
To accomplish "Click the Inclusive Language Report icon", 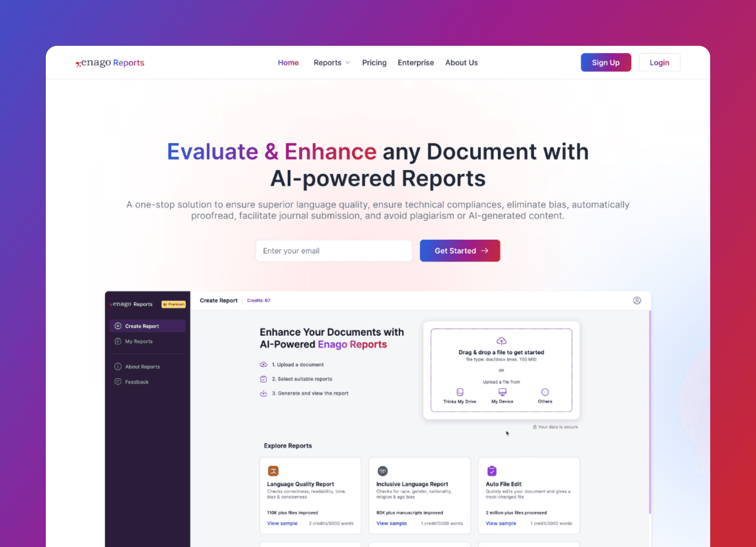I will click(x=382, y=471).
